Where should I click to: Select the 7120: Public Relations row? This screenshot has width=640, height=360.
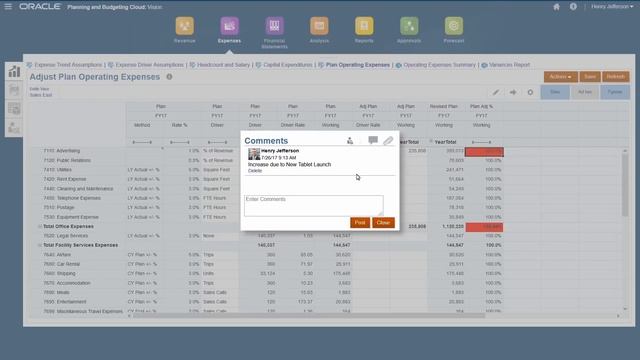pos(67,160)
